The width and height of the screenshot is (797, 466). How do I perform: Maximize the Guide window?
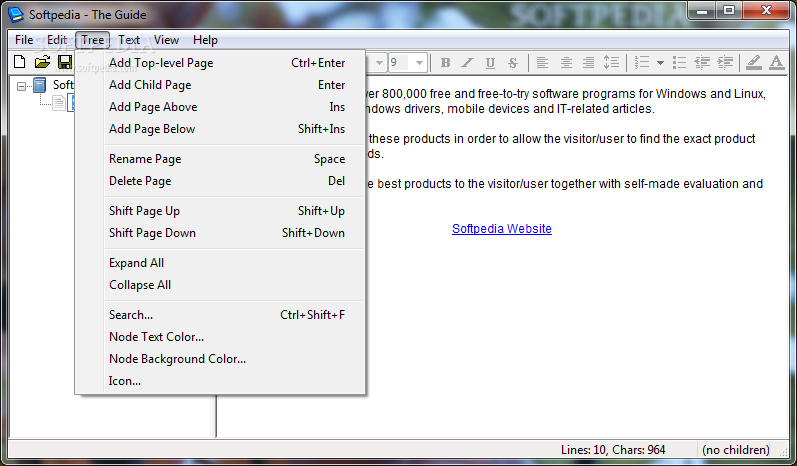729,10
